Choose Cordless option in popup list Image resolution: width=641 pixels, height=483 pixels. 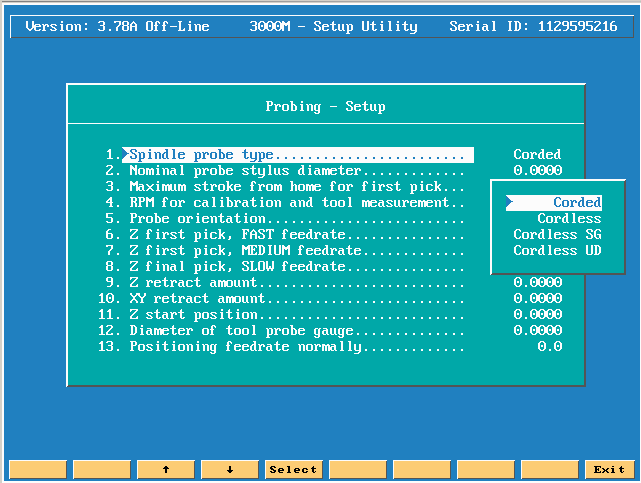(x=569, y=219)
